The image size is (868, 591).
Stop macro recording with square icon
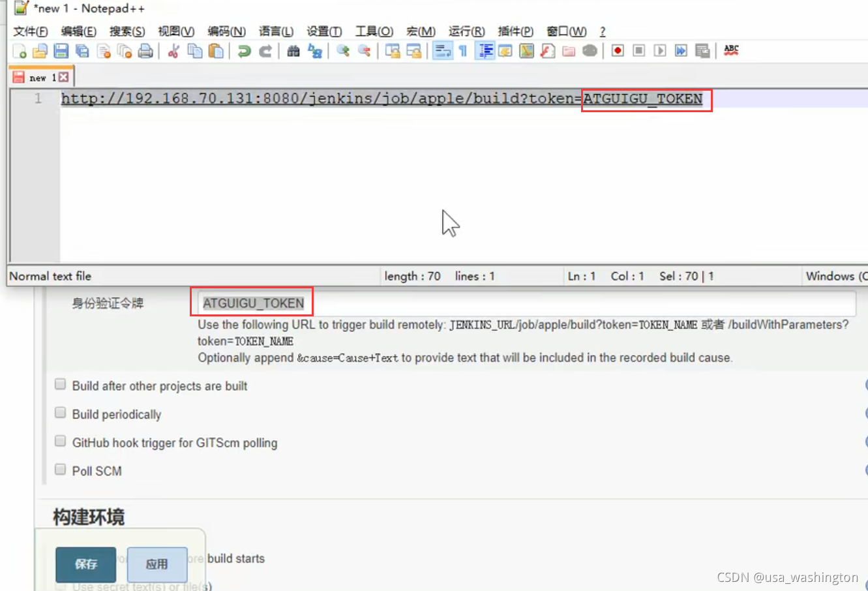click(639, 51)
